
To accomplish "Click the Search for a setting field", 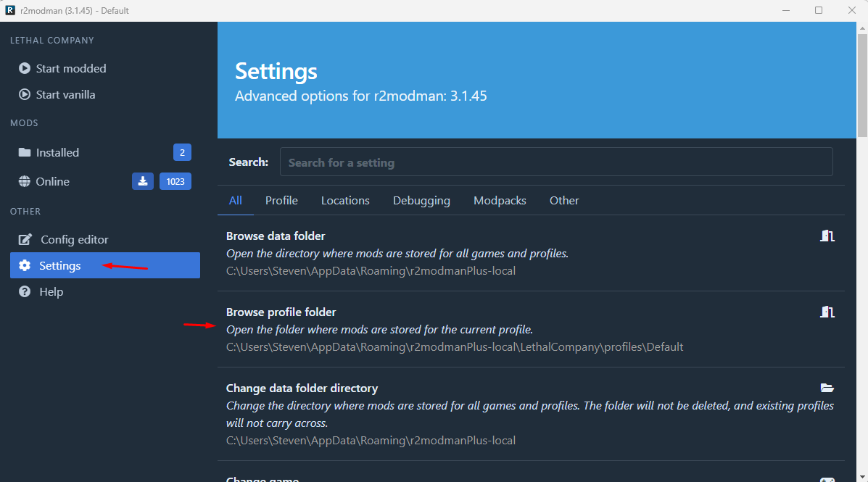I will click(x=556, y=162).
